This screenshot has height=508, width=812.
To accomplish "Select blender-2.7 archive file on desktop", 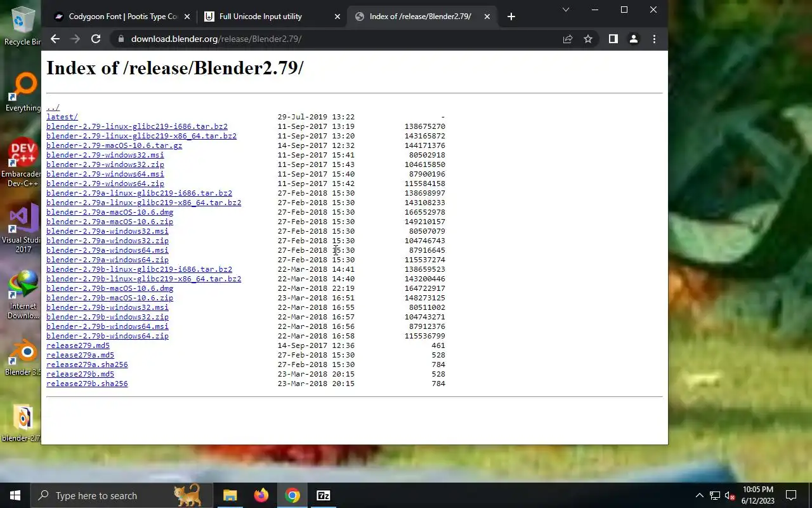I will coord(23,424).
